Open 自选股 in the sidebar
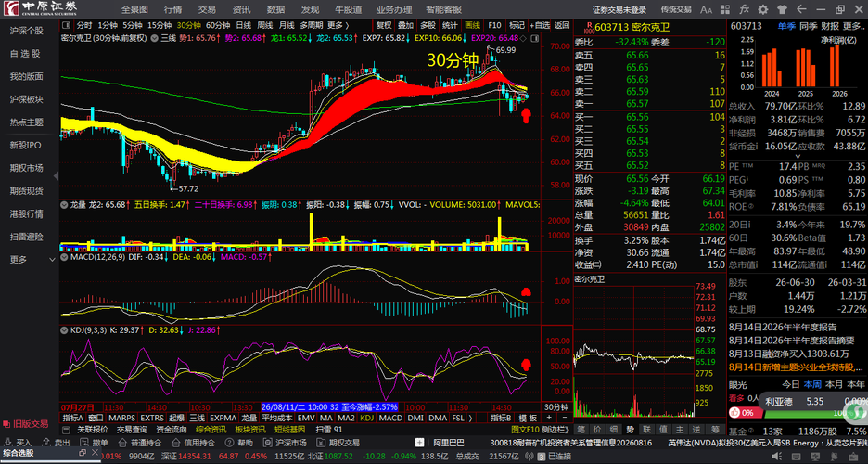The width and height of the screenshot is (868, 464). pyautogui.click(x=26, y=53)
